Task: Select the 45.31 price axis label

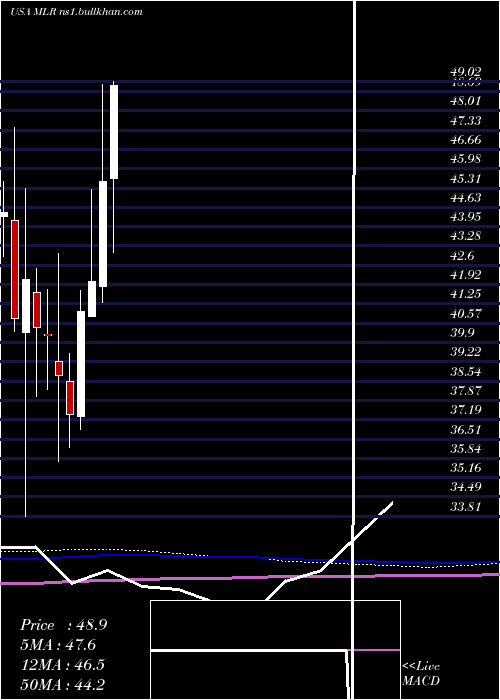Action: (465, 179)
